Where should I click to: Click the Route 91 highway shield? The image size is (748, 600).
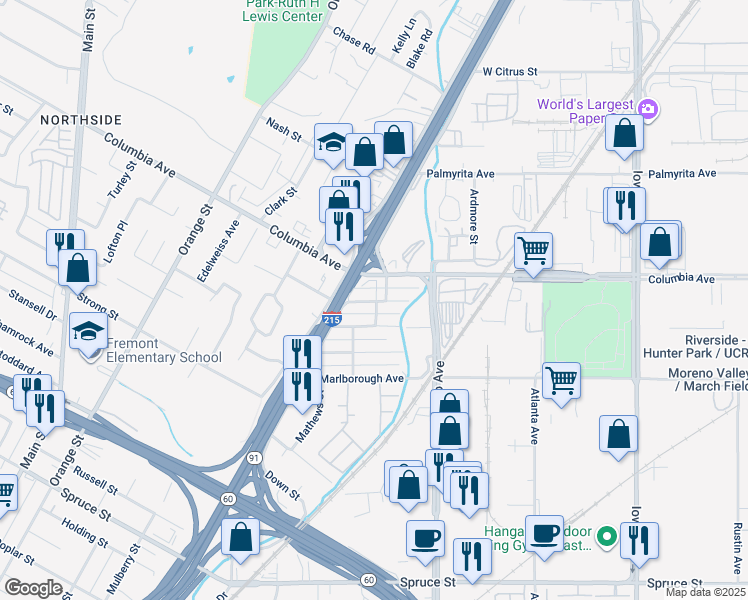[x=254, y=458]
